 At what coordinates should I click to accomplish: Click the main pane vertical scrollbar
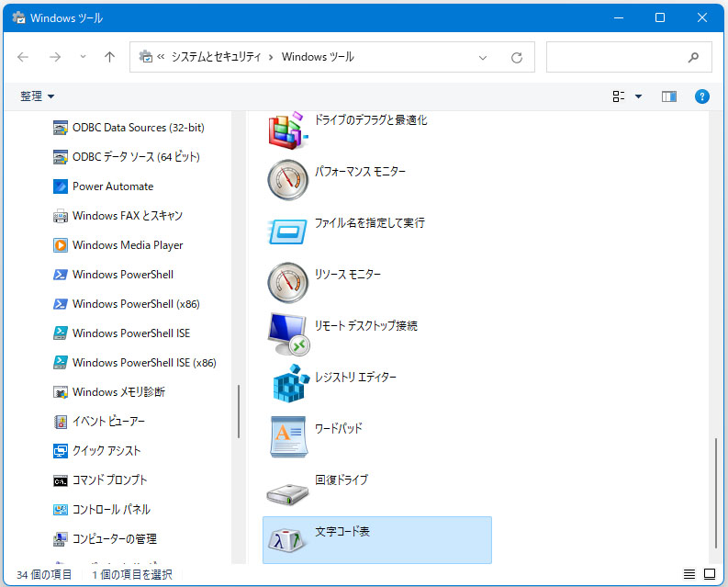pos(716,492)
